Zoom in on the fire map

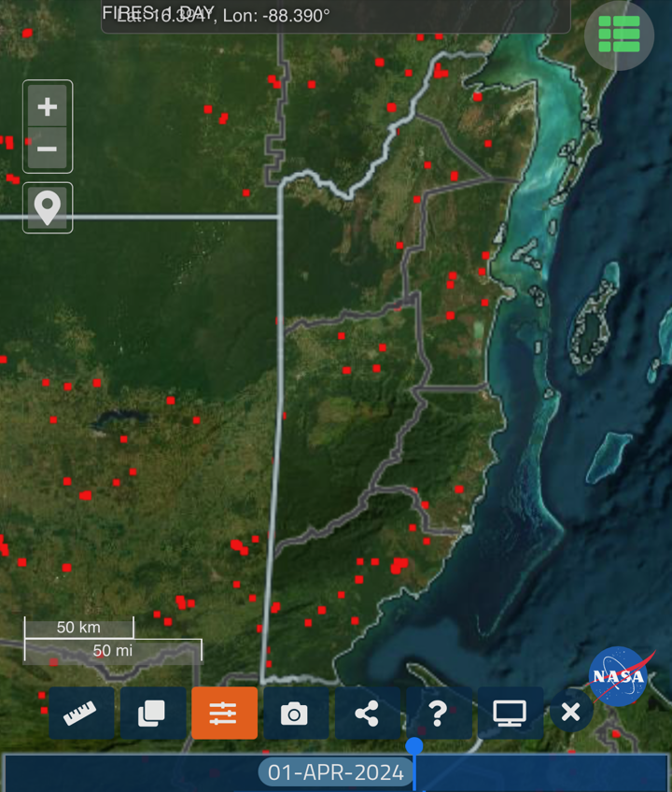tap(47, 106)
